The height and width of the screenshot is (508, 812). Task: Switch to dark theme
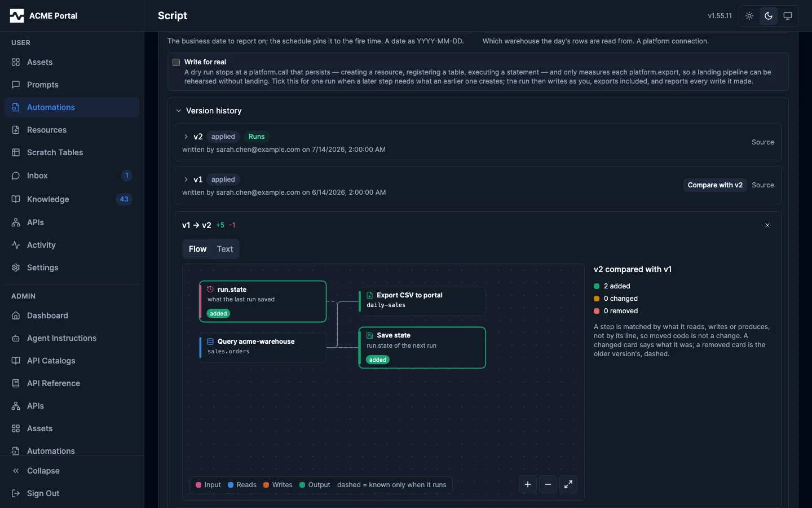click(x=769, y=16)
